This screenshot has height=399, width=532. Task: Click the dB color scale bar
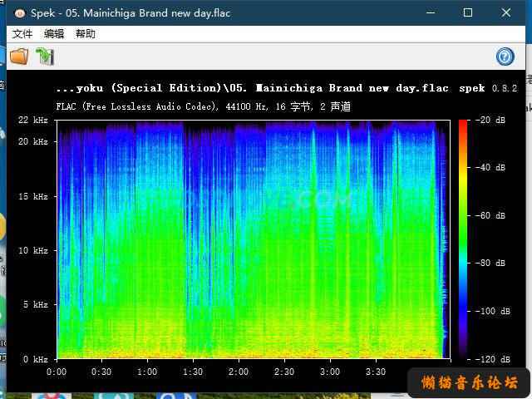pos(463,239)
